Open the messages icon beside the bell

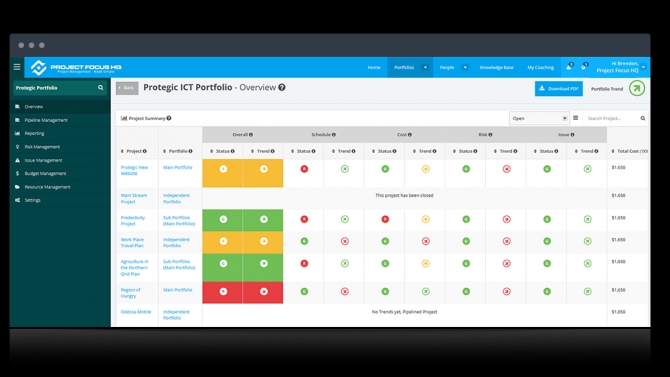point(584,67)
